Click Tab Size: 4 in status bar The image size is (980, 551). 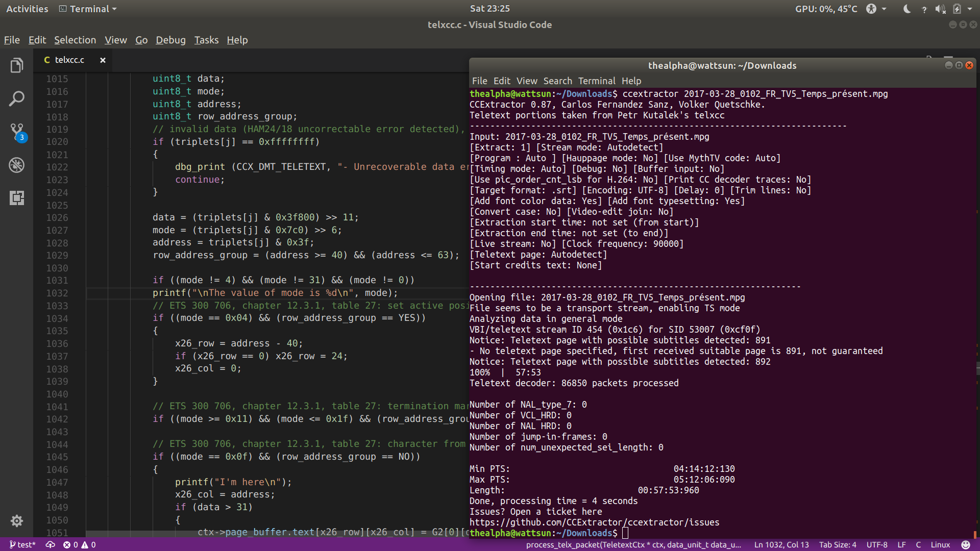[838, 544]
